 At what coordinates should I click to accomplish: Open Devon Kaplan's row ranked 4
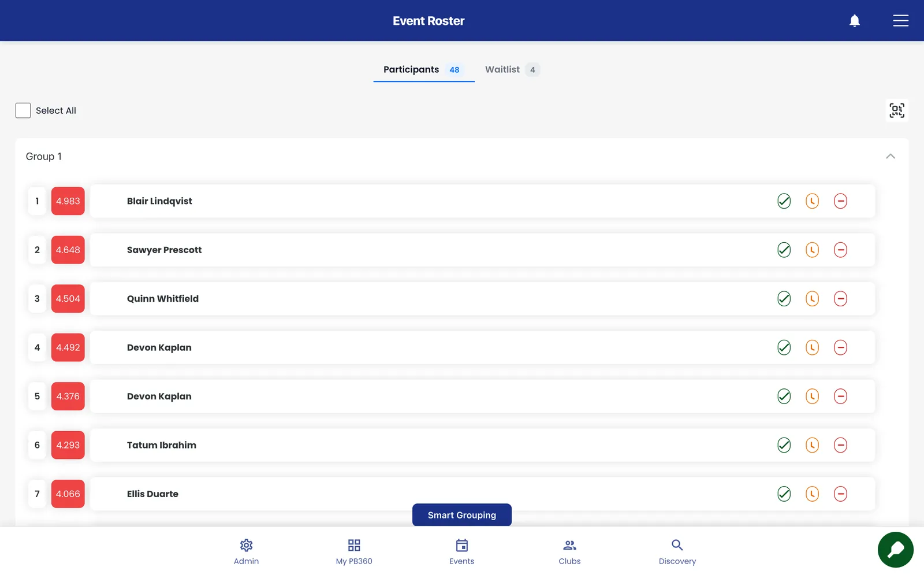click(x=483, y=347)
